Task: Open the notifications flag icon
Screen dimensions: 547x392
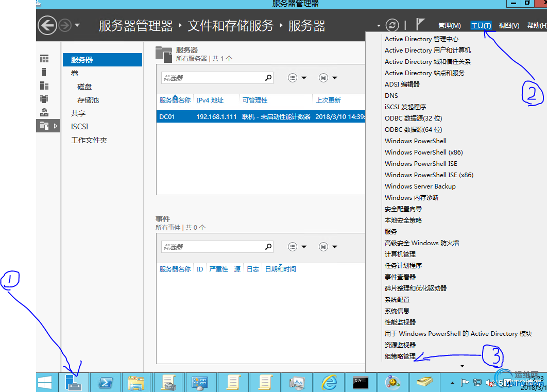Action: coord(420,24)
